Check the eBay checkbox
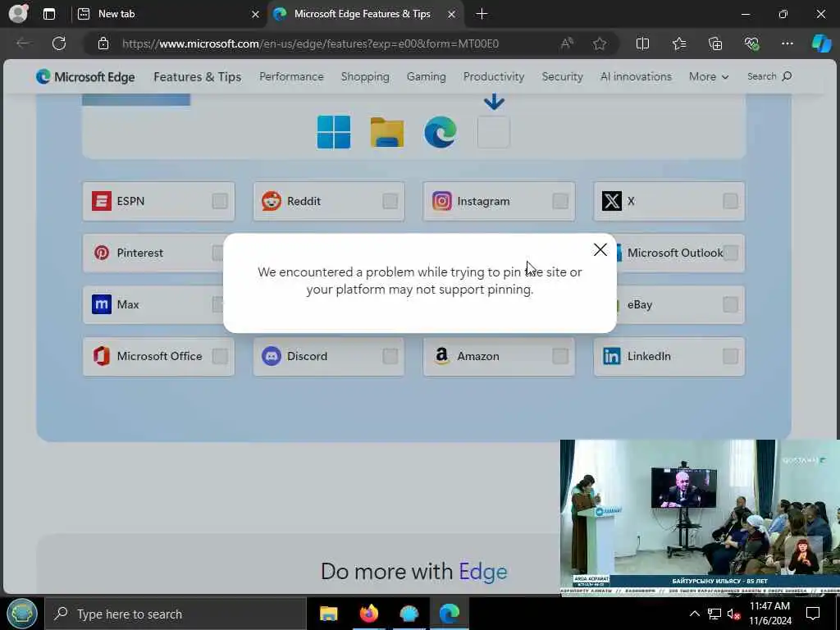 (x=730, y=305)
